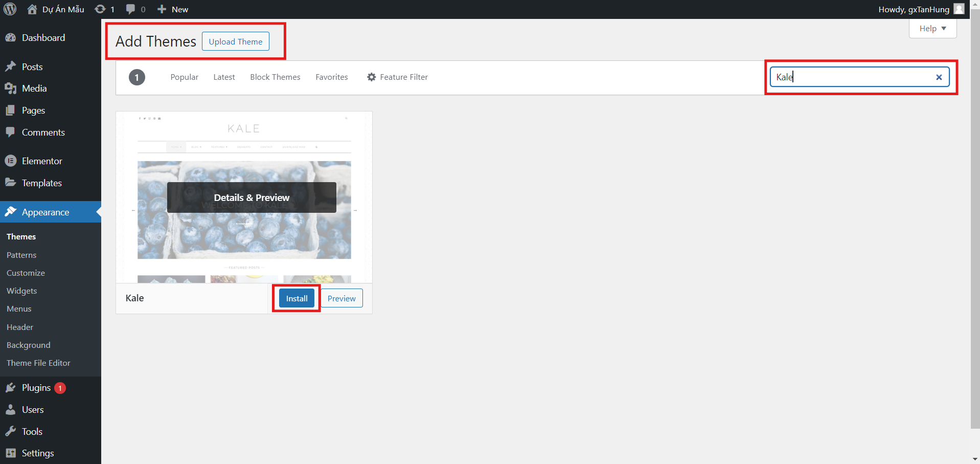Viewport: 980px width, 464px height.
Task: Click the plus New icon
Action: (x=162, y=9)
